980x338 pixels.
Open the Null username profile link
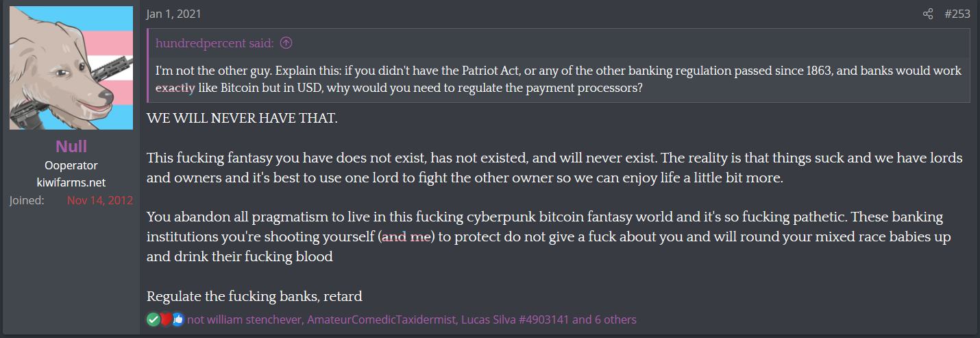(x=71, y=147)
